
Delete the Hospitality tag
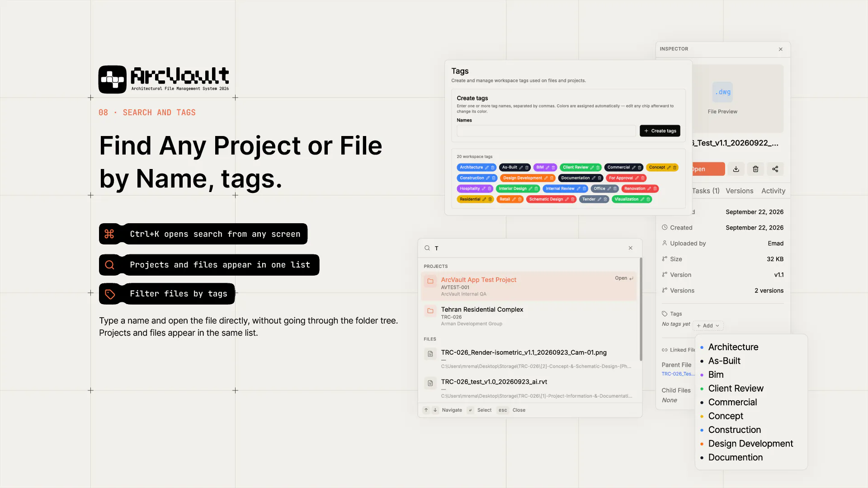pos(490,188)
